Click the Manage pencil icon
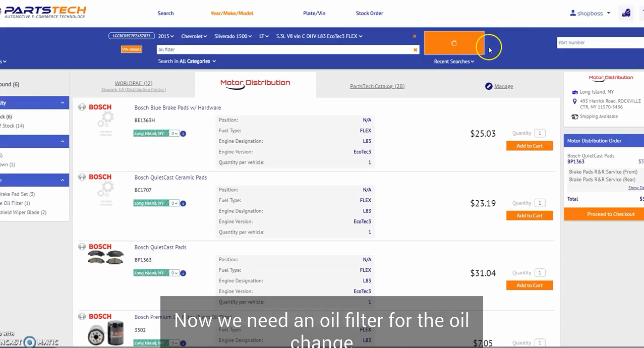Viewport: 644px width, 348px height. pos(489,86)
